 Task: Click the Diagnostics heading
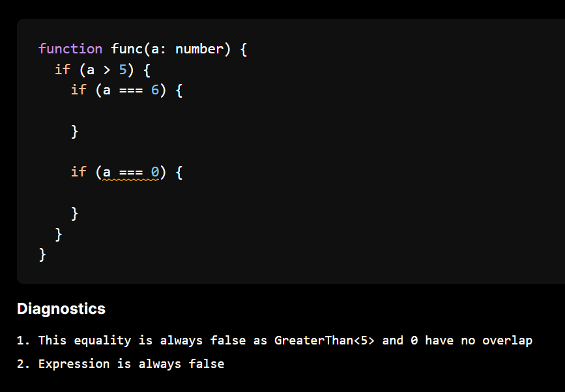pos(61,309)
